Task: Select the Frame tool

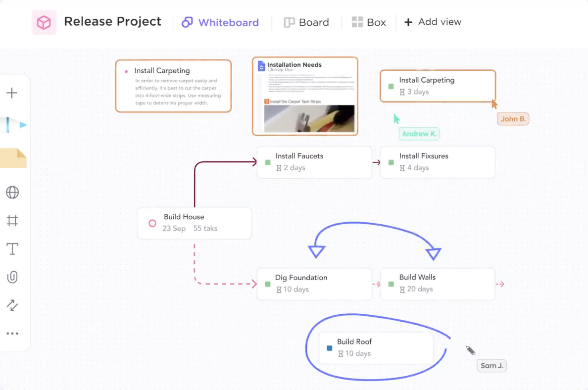Action: [12, 221]
